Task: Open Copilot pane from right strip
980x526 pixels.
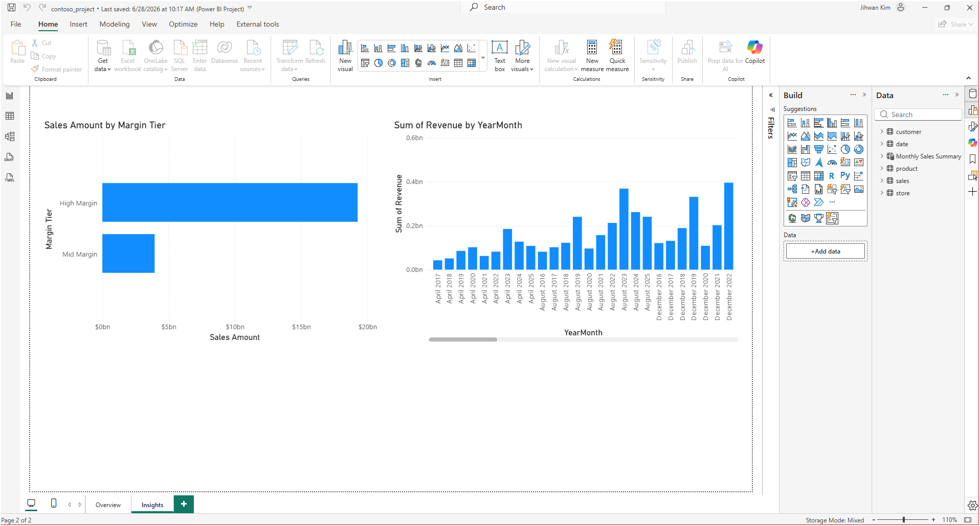Action: (973, 143)
